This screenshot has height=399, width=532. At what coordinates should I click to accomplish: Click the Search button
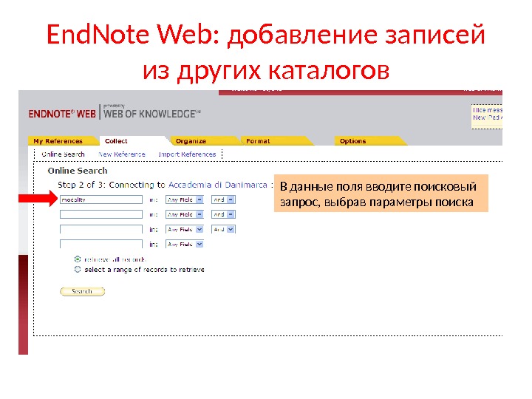[x=83, y=291]
